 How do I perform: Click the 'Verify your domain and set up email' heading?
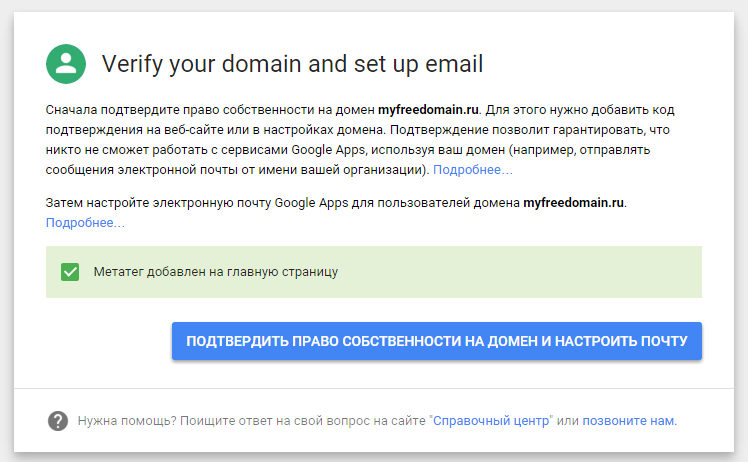(x=292, y=65)
